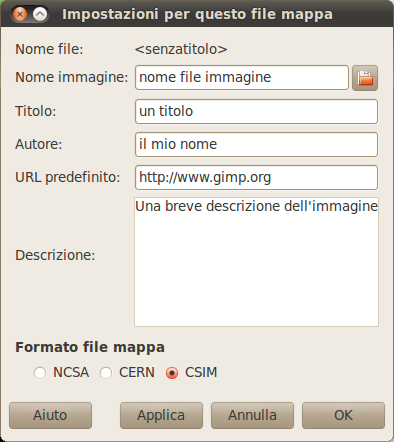
Task: Click the Formato file mappa heading
Action: click(x=90, y=347)
